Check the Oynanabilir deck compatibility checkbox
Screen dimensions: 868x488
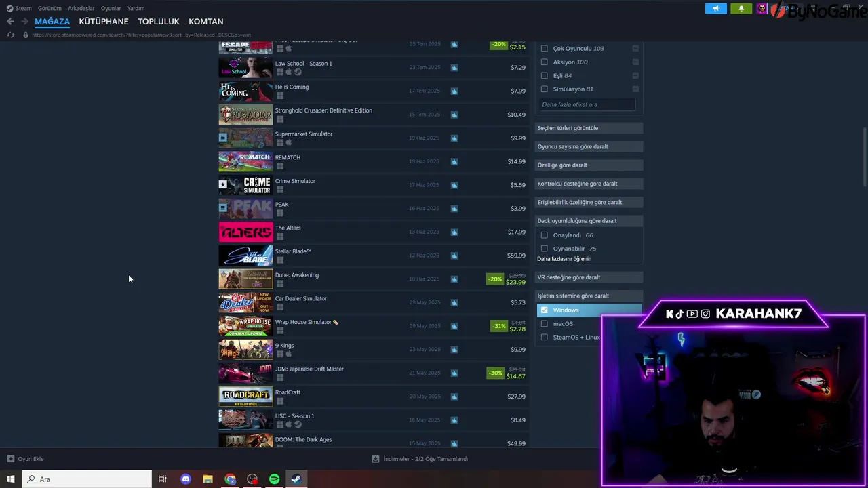(544, 249)
